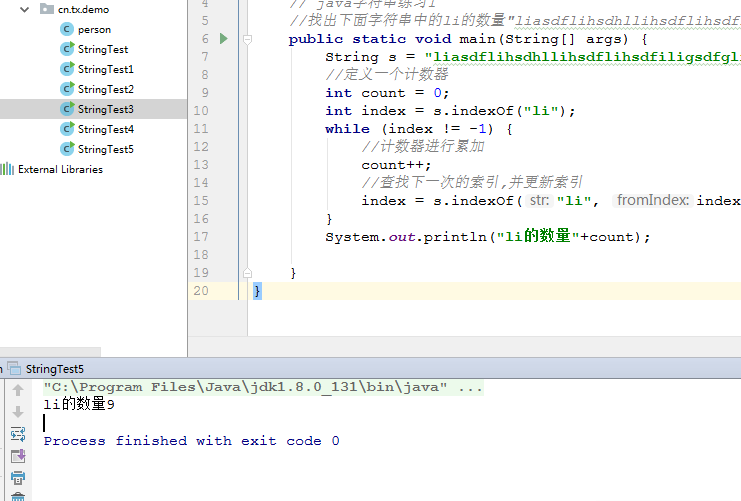
Task: Select the cn.tx.demo package folder icon
Action: pos(46,9)
